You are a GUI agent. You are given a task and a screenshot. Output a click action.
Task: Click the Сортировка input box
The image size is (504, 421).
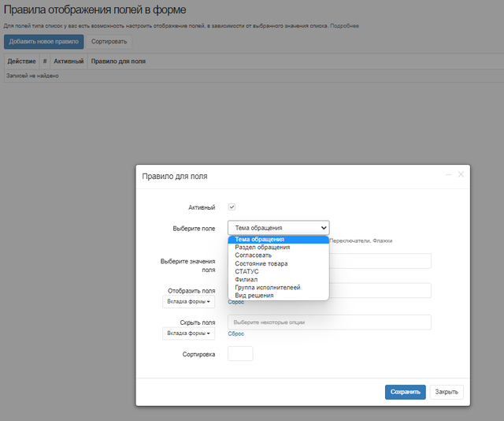[240, 354]
